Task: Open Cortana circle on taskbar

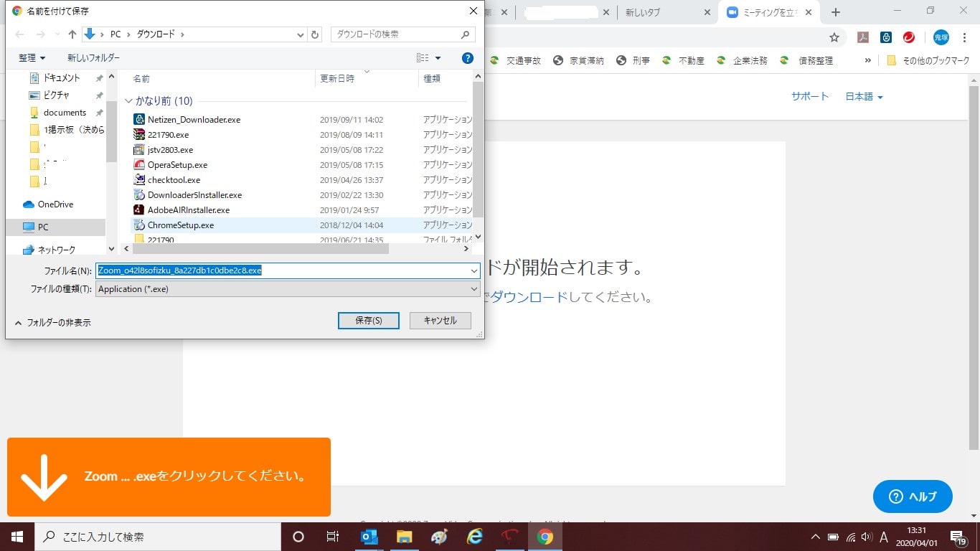Action: pos(298,537)
